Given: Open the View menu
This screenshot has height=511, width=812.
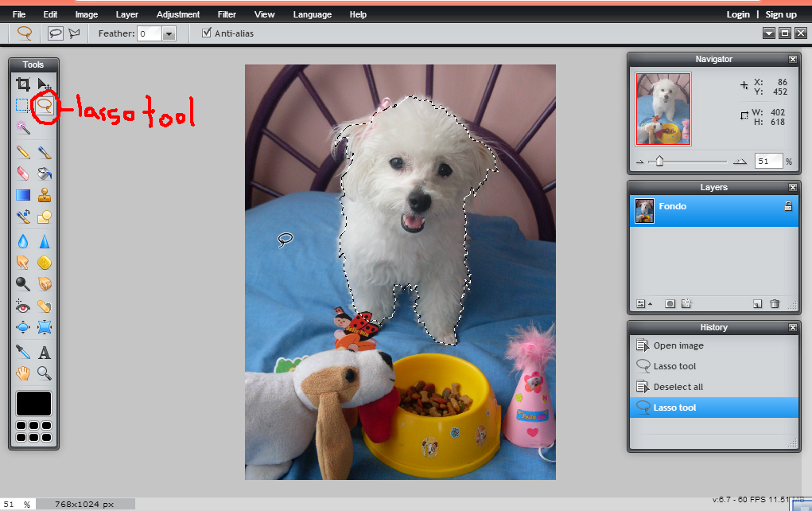Looking at the screenshot, I should (x=264, y=14).
